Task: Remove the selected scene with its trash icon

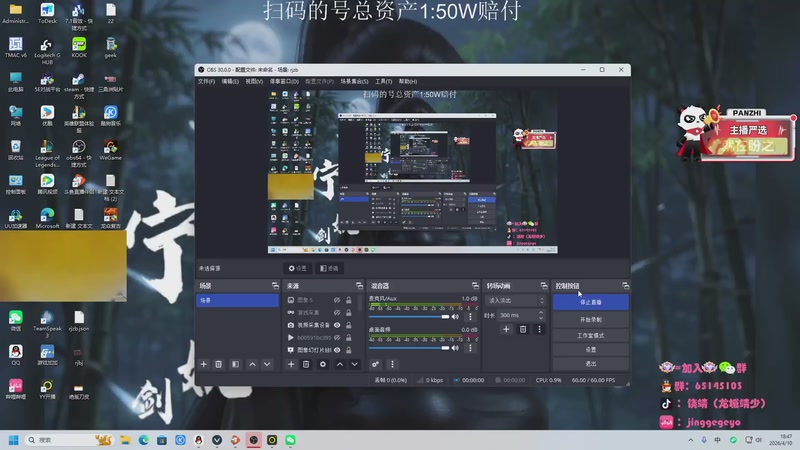Action: pos(218,364)
